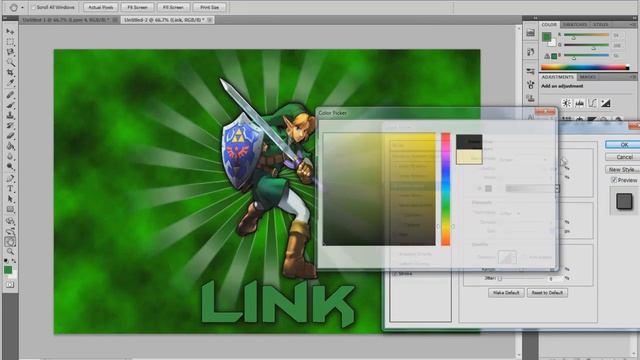Click the Color panel spectrum ramp
Viewport: 640px width, 360px height.
(585, 67)
